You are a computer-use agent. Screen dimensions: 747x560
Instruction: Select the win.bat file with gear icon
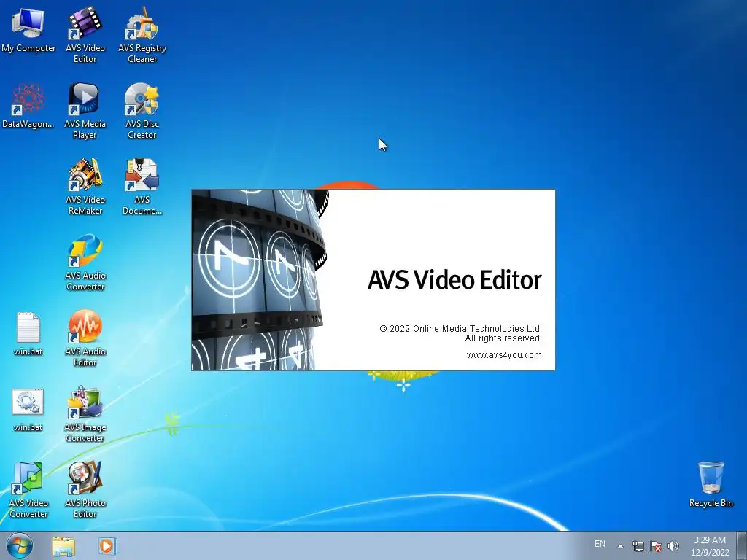(x=28, y=410)
